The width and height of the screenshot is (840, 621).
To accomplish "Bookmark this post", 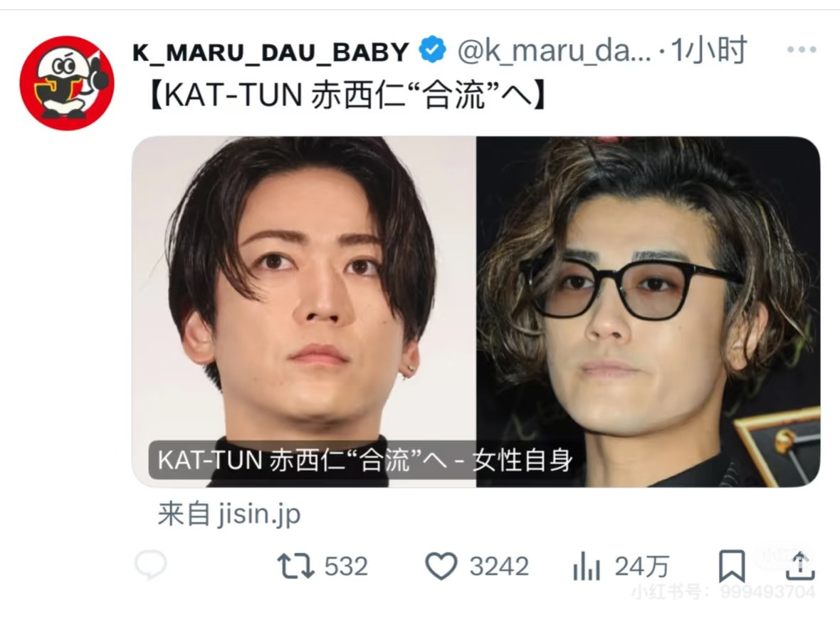I will [x=731, y=566].
